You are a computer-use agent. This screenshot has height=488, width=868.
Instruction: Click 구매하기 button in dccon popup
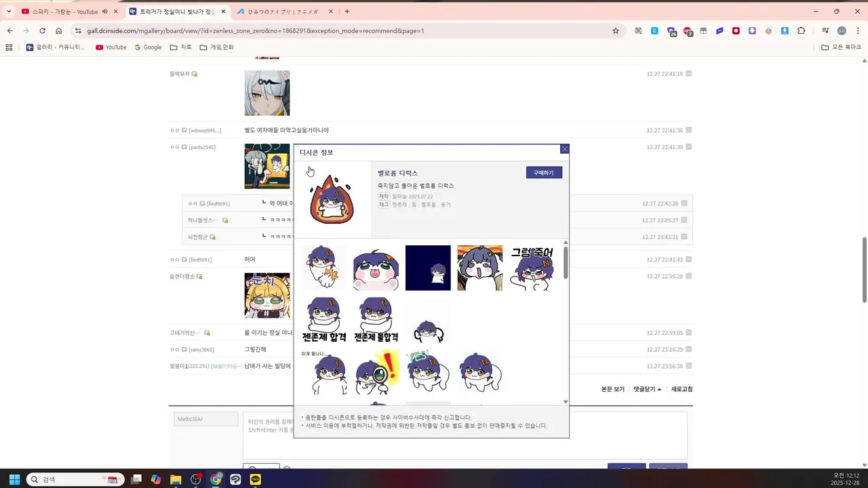pos(544,173)
